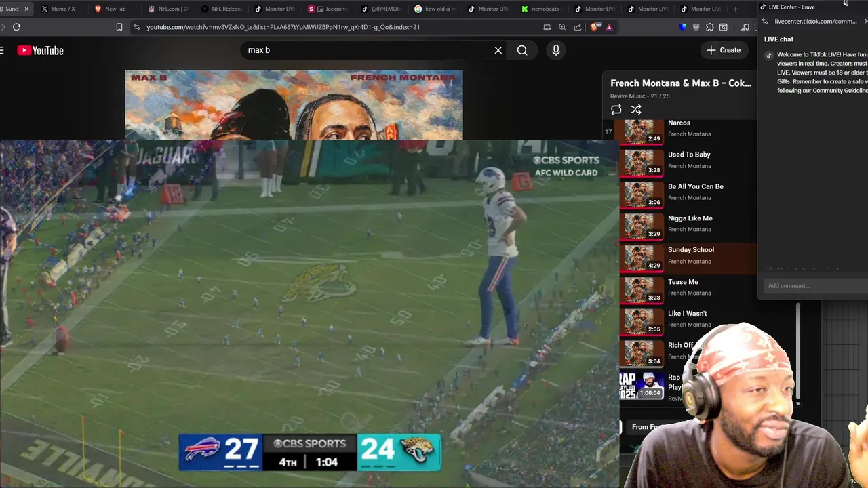868x488 pixels.
Task: Toggle playlist shuffle
Action: point(635,109)
